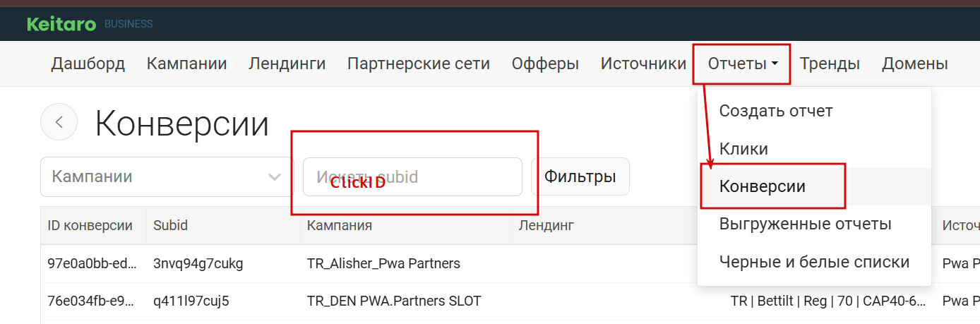Click the back arrow beside Конверсии
This screenshot has height=324, width=980.
(x=59, y=122)
